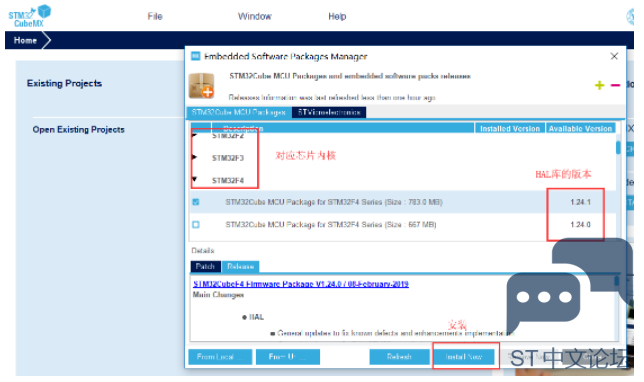Click the green plus expand-all icon

(599, 85)
